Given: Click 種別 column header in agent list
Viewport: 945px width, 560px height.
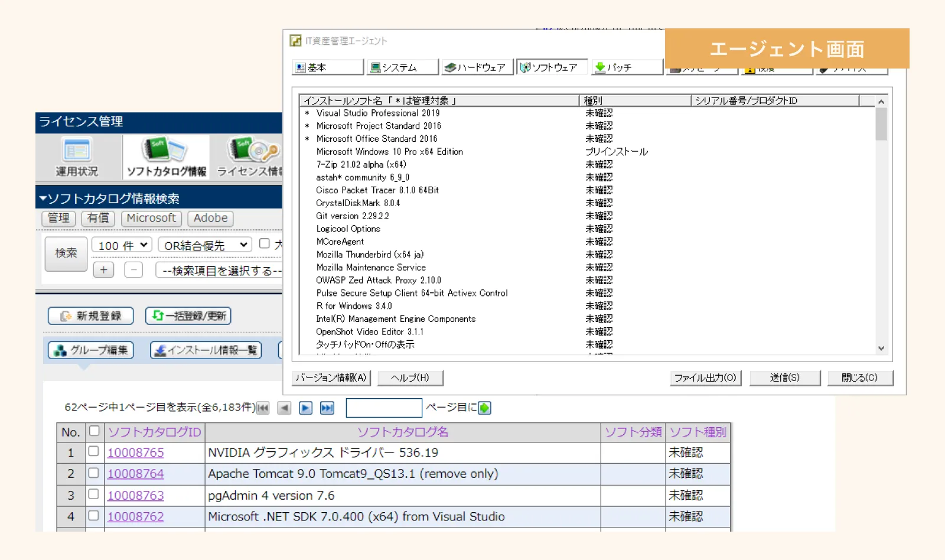Looking at the screenshot, I should click(x=635, y=100).
